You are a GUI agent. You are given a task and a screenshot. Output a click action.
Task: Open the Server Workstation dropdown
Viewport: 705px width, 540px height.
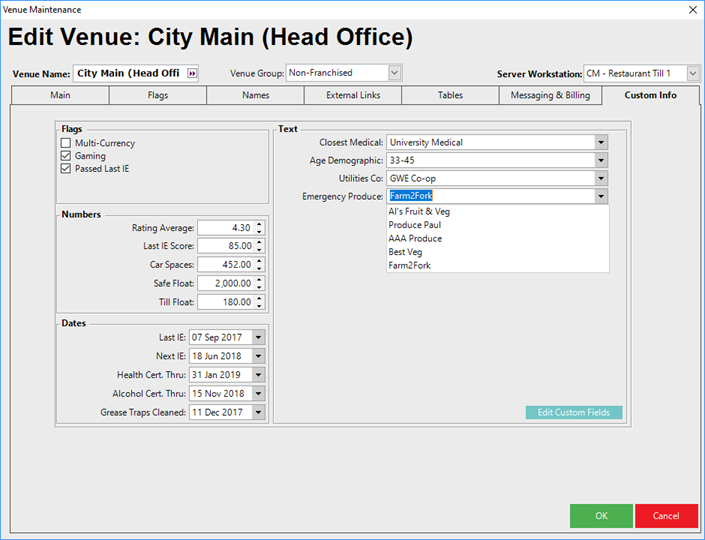(693, 73)
